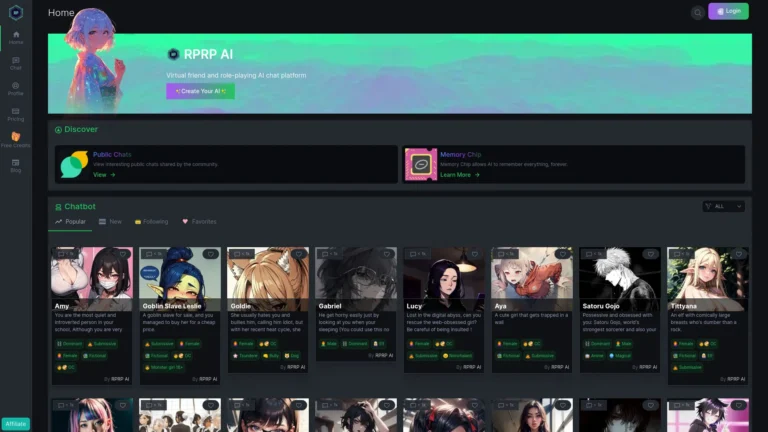The image size is (768, 432).
Task: Click the Home sidebar icon
Action: point(15,37)
